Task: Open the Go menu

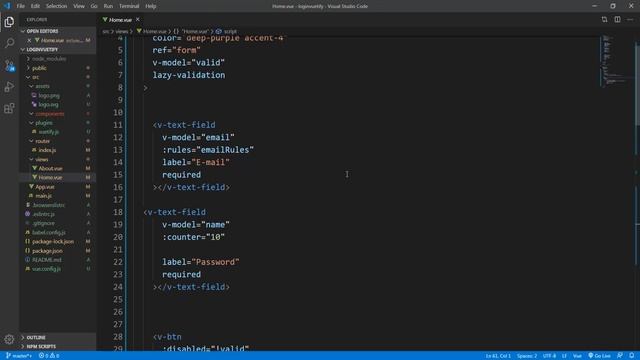Action: coord(94,6)
